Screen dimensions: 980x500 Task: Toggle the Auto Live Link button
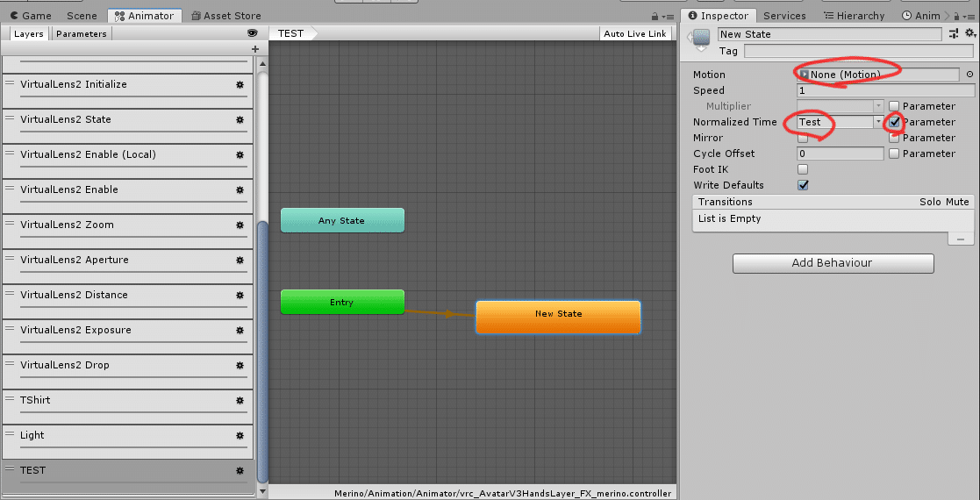point(635,33)
